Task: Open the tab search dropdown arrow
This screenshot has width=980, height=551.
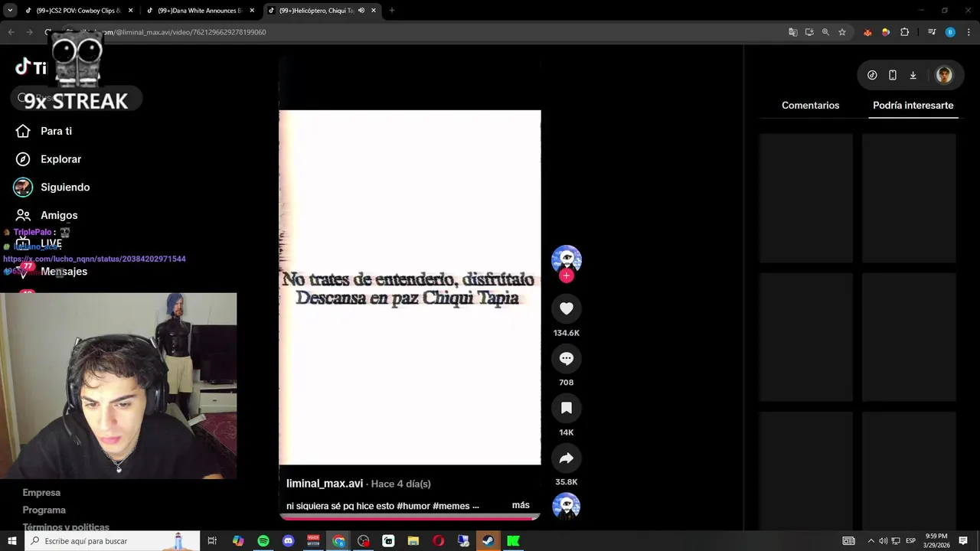Action: click(x=10, y=11)
